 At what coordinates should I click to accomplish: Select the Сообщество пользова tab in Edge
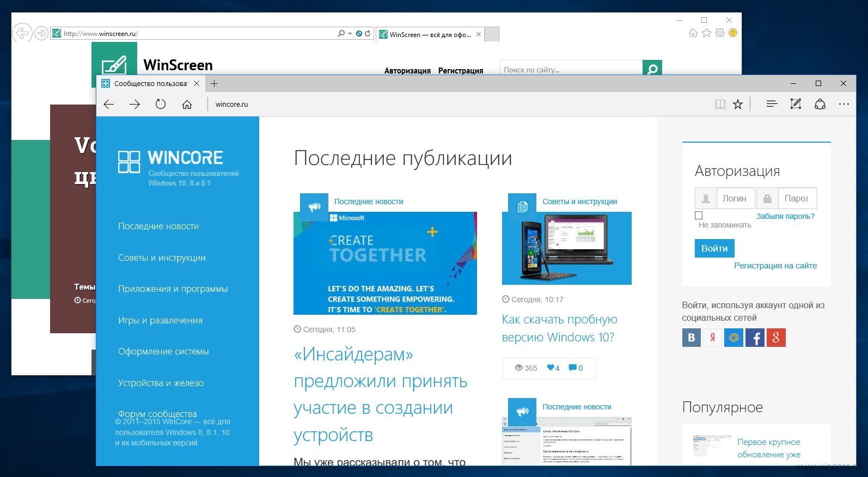point(150,83)
